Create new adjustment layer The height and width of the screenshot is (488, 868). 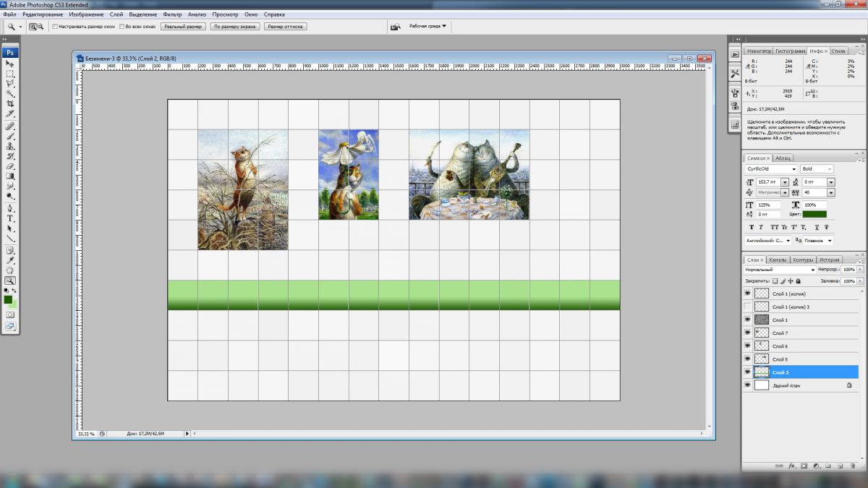(x=816, y=466)
